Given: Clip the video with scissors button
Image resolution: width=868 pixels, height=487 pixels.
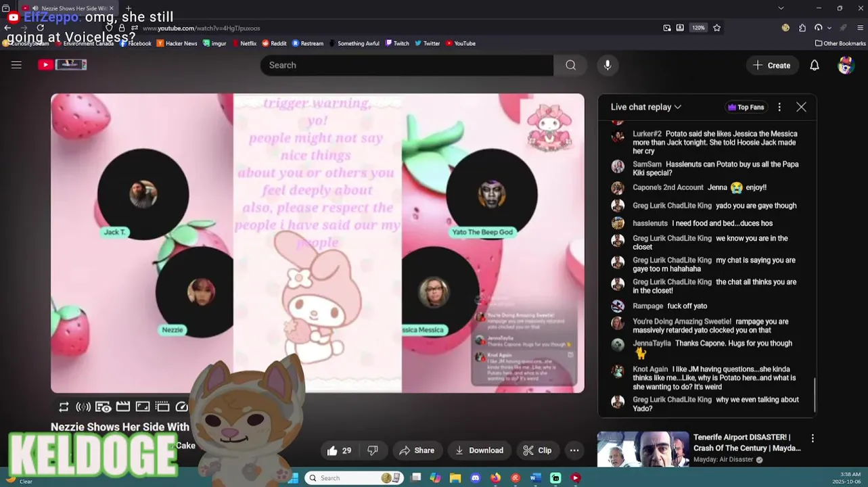Looking at the screenshot, I should click(x=538, y=450).
